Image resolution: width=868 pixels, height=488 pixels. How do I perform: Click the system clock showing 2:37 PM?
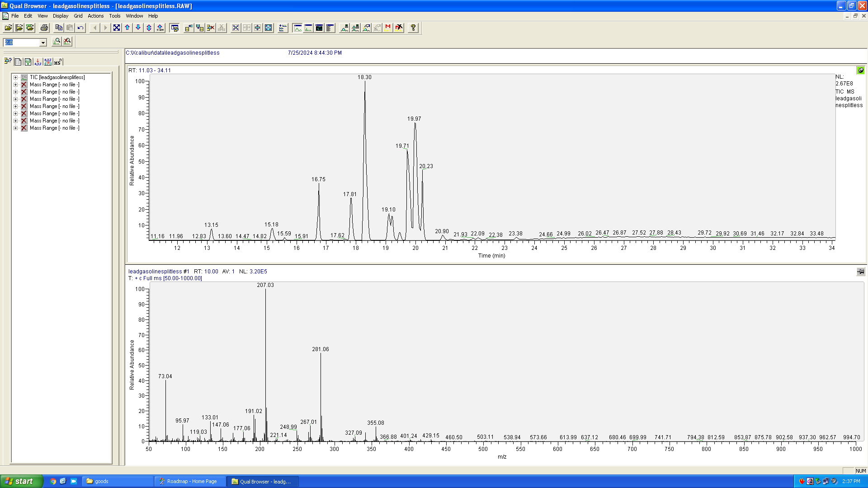point(851,481)
